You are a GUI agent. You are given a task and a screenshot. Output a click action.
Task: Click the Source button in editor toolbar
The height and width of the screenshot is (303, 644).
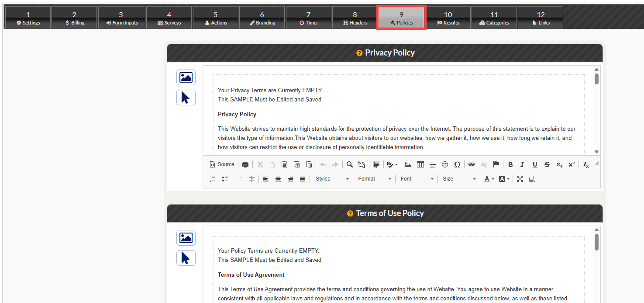[222, 164]
